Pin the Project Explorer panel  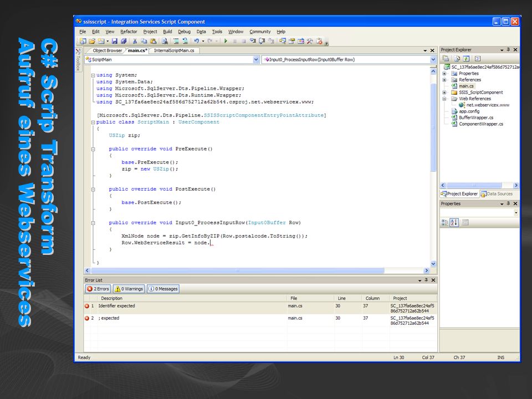click(x=508, y=49)
